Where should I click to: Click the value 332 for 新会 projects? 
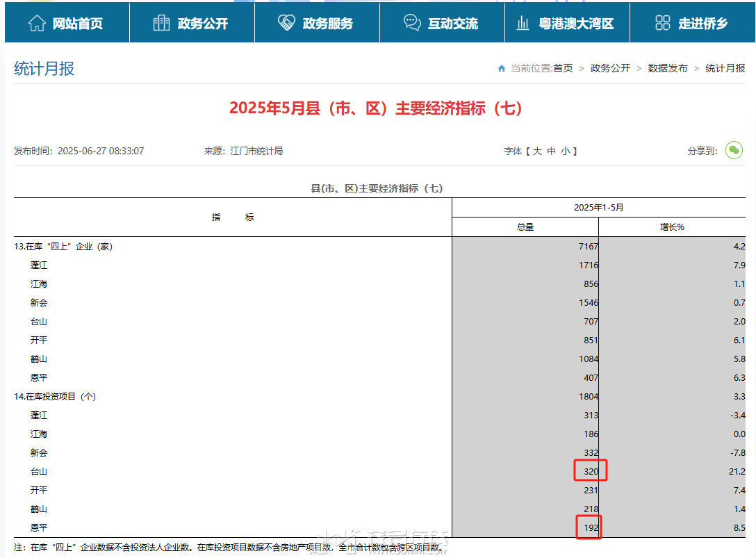click(591, 453)
